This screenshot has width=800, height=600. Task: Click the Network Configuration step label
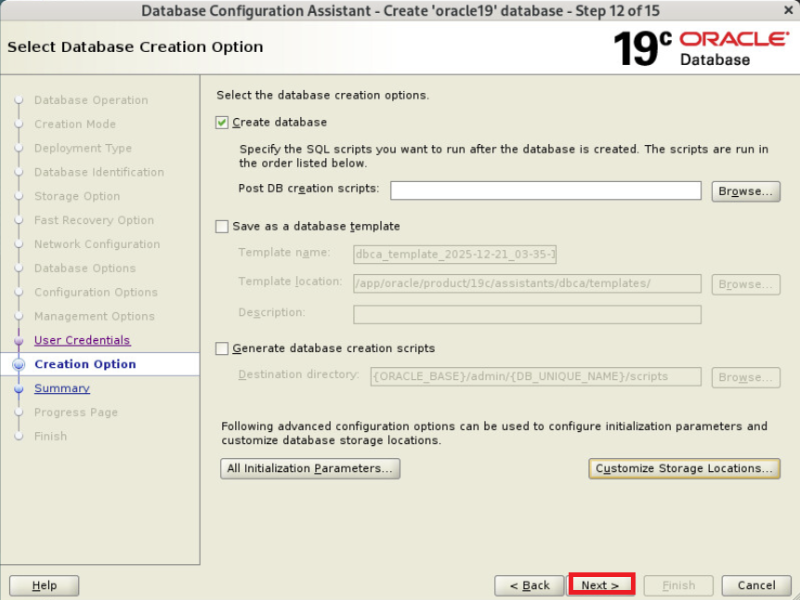pyautogui.click(x=97, y=244)
